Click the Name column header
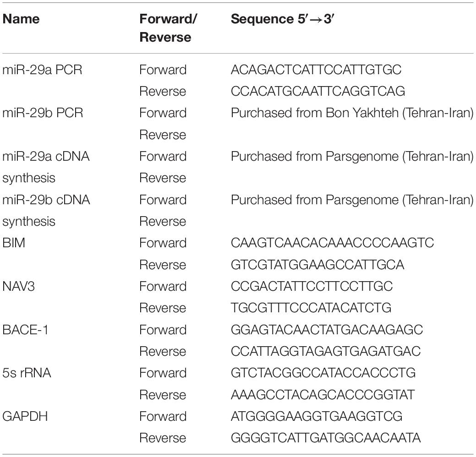The width and height of the screenshot is (476, 457). (21, 19)
